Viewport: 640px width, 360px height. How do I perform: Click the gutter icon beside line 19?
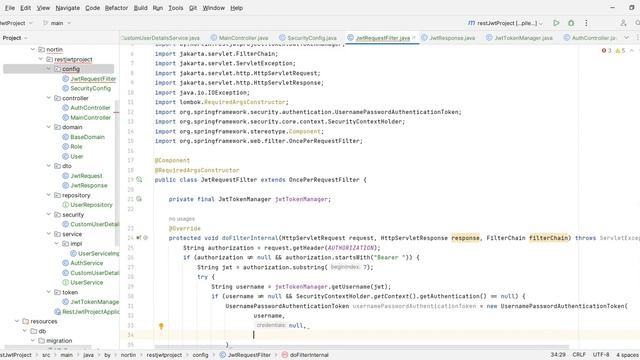click(139, 180)
